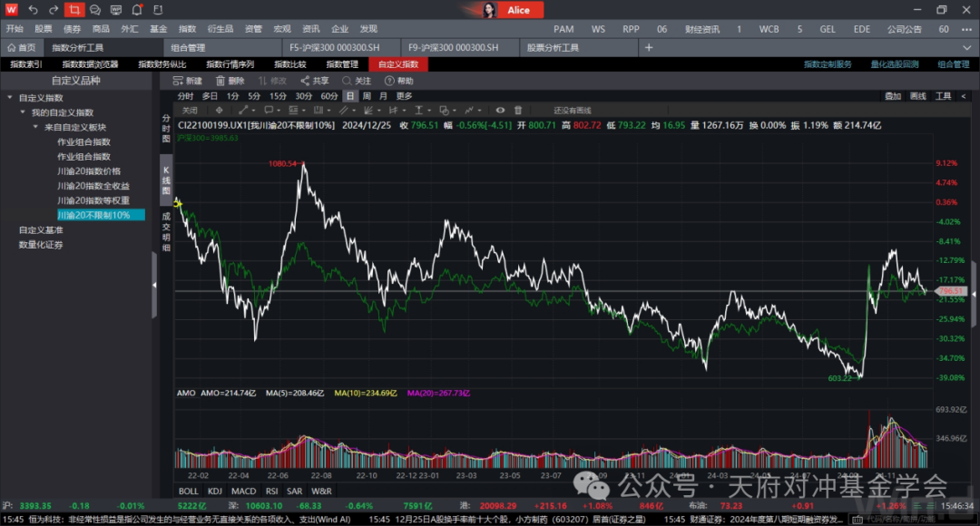Toggle the 日 daily period button
The width and height of the screenshot is (980, 526).
350,96
